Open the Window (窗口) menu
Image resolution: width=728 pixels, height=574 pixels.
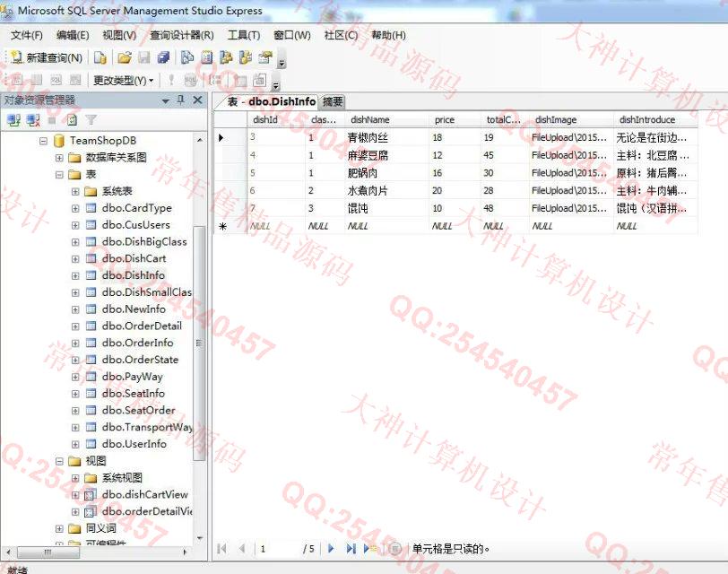292,35
